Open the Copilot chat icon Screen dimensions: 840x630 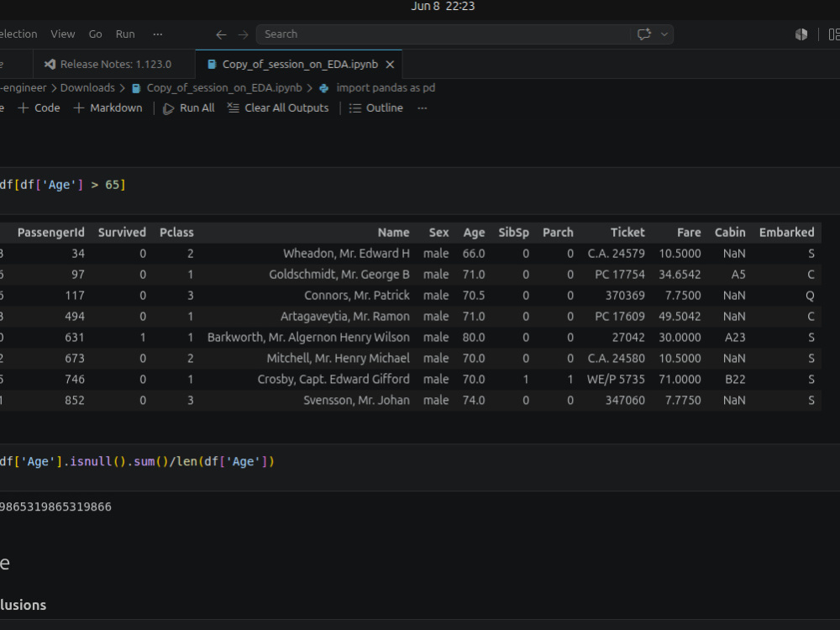tap(644, 34)
